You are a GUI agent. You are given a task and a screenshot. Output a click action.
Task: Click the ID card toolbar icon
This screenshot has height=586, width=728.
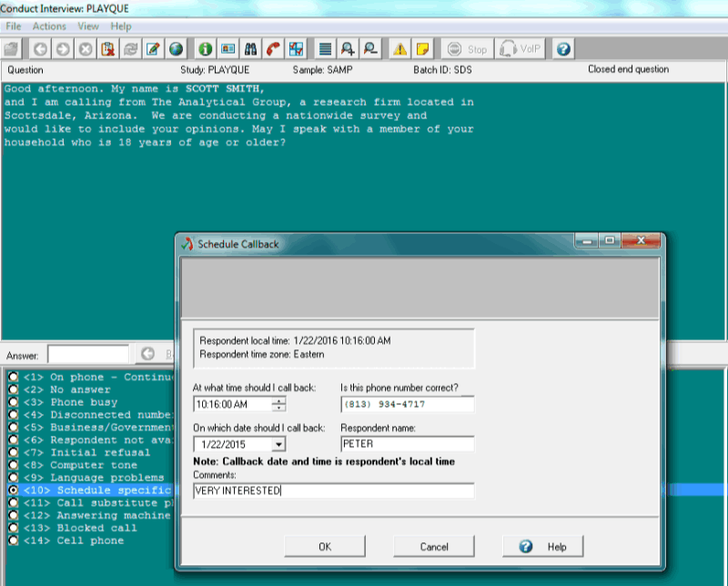click(x=227, y=49)
